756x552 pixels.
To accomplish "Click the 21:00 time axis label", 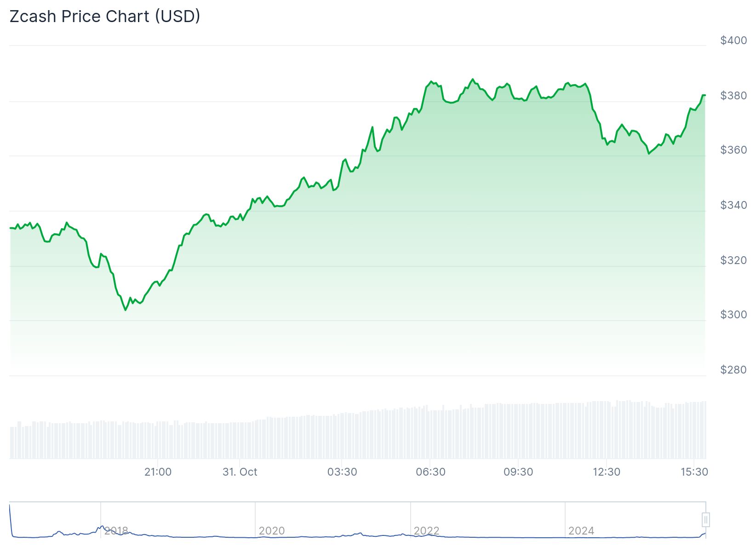I will click(158, 472).
